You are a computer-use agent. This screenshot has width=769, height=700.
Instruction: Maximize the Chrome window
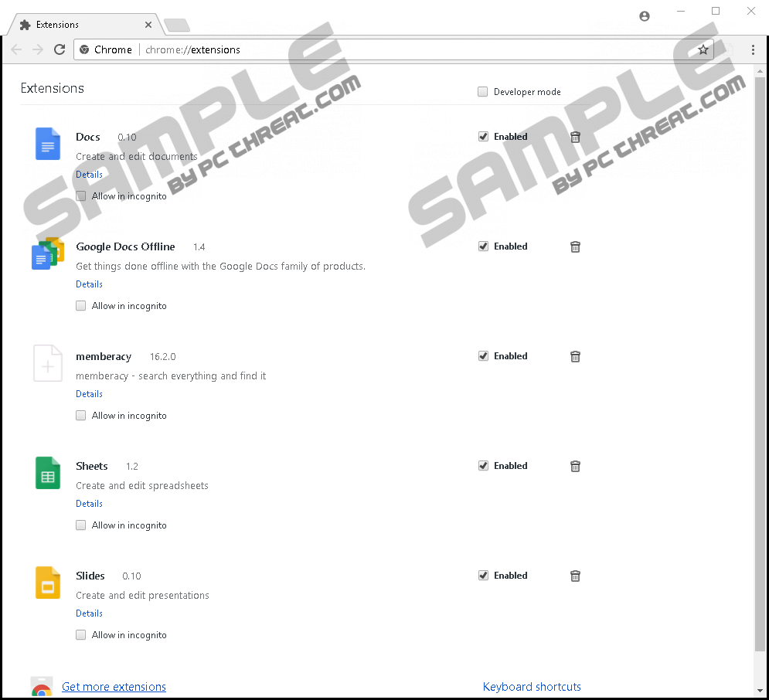click(x=716, y=12)
